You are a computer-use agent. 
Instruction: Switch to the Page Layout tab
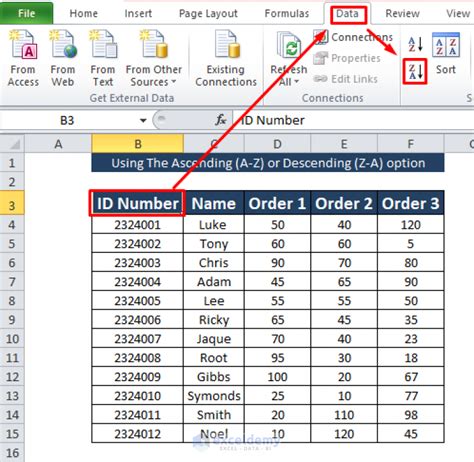208,13
